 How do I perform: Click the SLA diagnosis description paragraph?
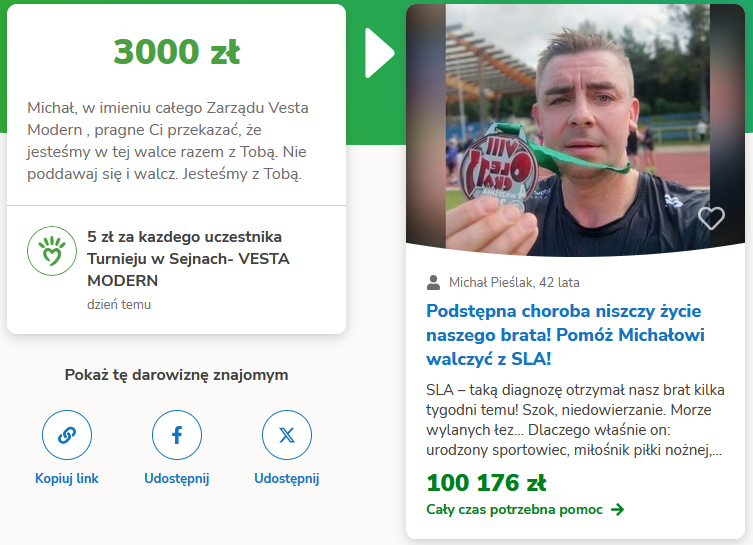point(575,420)
